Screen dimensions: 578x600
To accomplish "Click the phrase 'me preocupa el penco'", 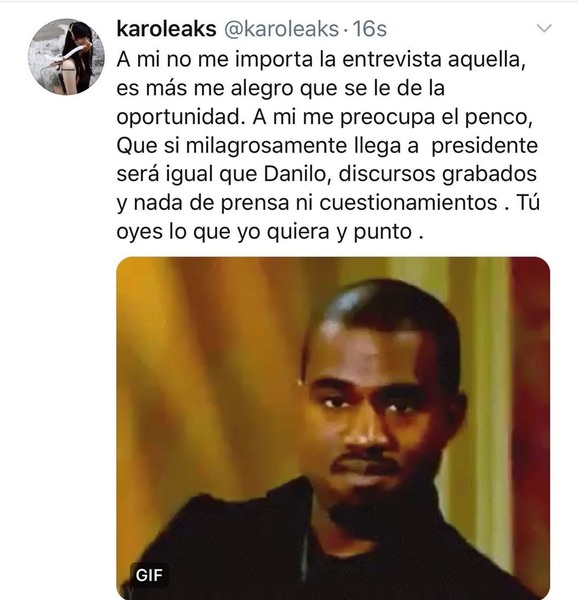I will (416, 117).
